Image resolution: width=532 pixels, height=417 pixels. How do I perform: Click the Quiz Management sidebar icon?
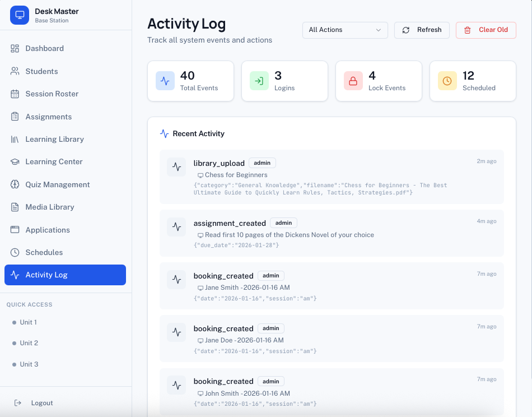point(15,184)
